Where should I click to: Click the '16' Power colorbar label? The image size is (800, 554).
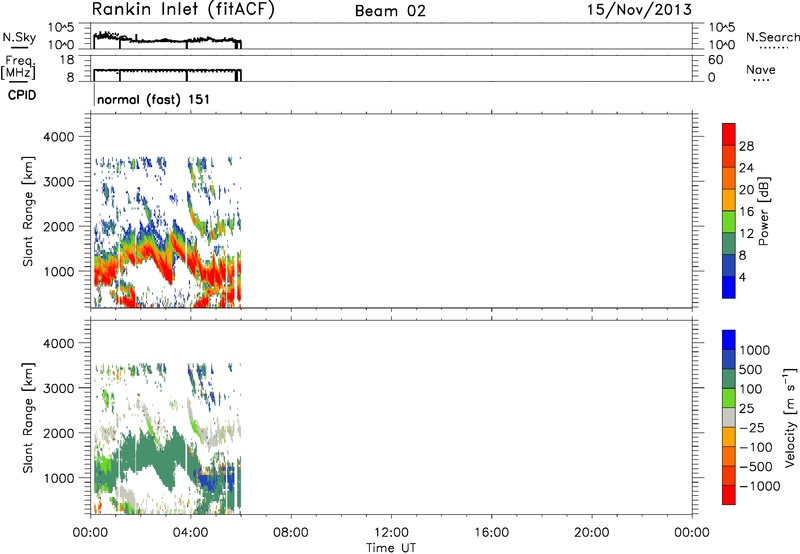746,212
